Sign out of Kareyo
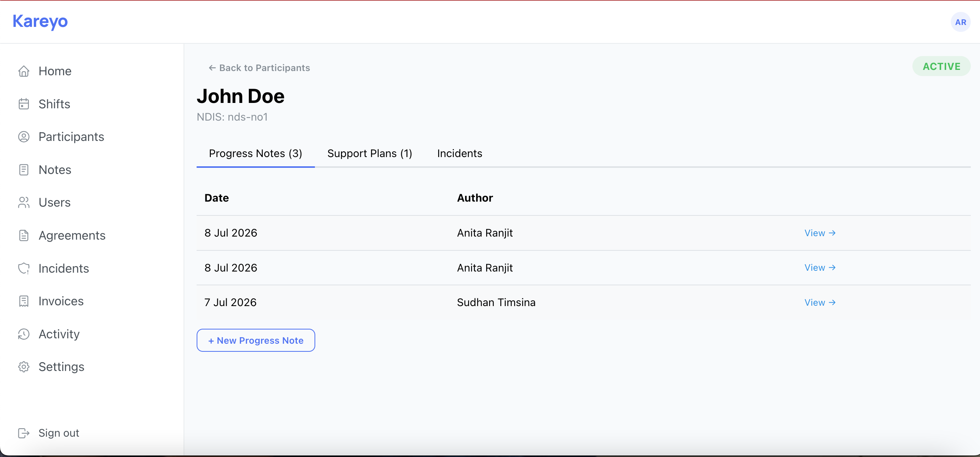 pyautogui.click(x=59, y=433)
